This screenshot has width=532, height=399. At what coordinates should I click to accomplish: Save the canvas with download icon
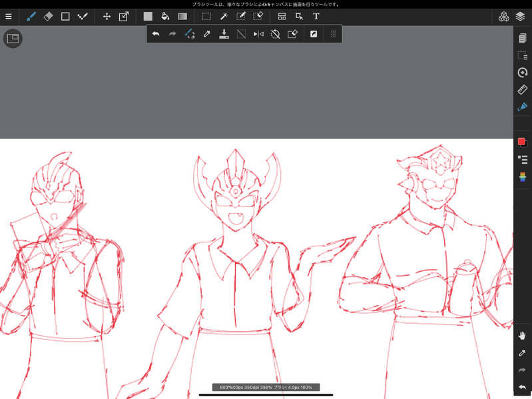[224, 34]
